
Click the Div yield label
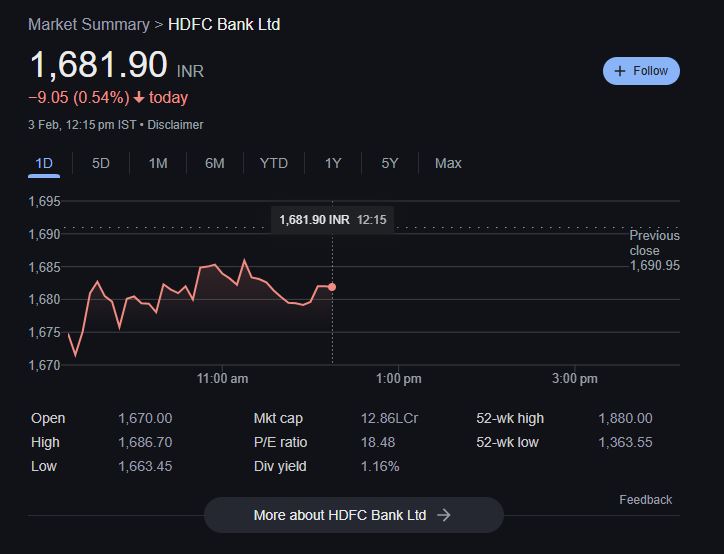(280, 466)
